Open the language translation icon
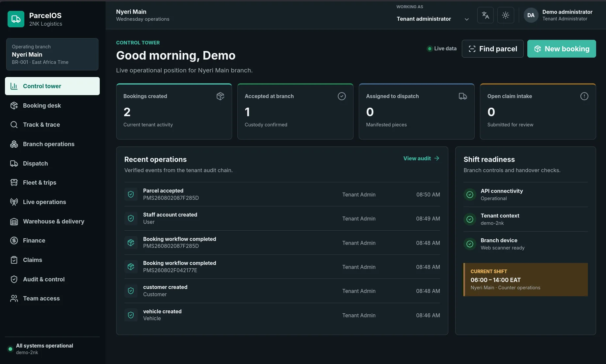606x364 pixels. [x=486, y=15]
